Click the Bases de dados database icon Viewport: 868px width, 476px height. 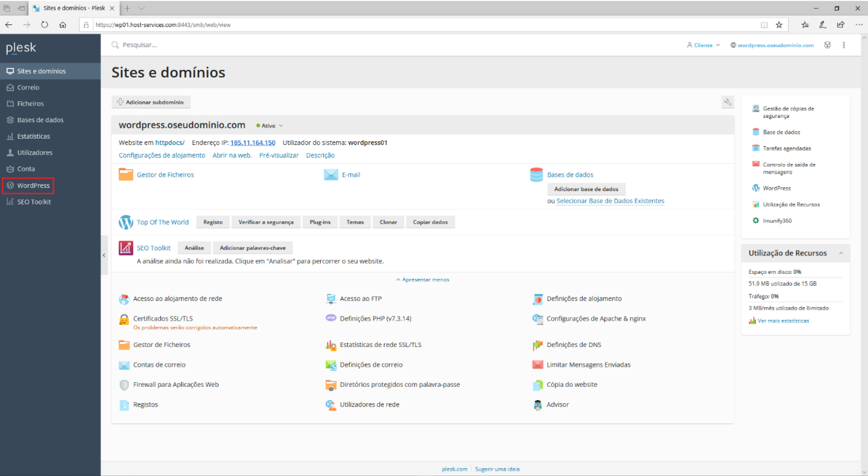[x=536, y=175]
